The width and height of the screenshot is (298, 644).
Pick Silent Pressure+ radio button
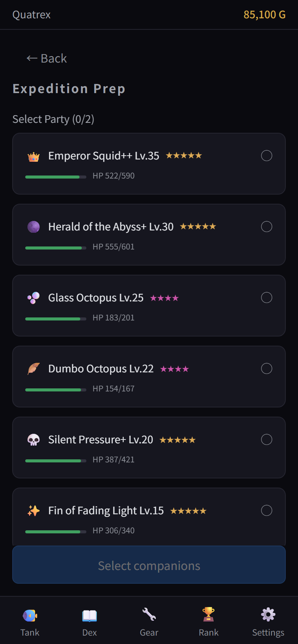tap(267, 440)
